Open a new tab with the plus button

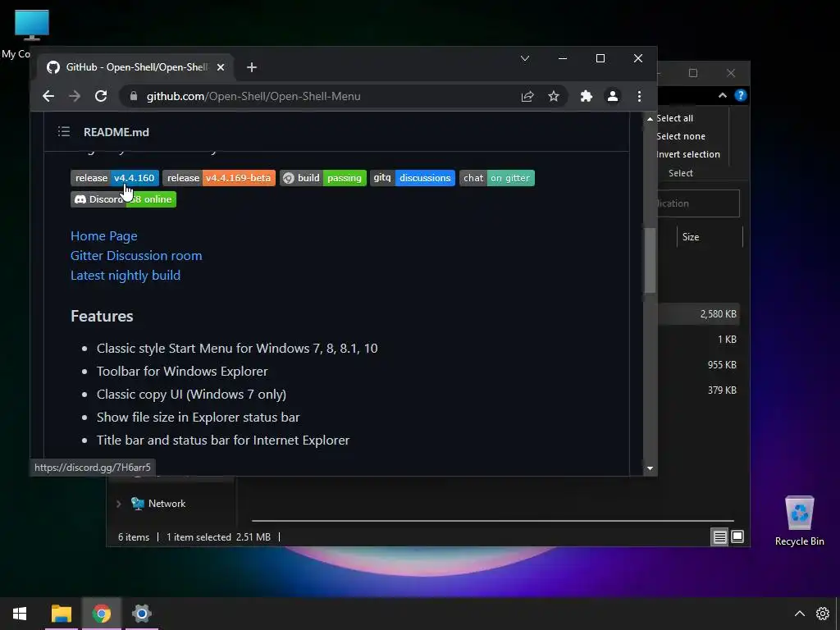pyautogui.click(x=252, y=67)
